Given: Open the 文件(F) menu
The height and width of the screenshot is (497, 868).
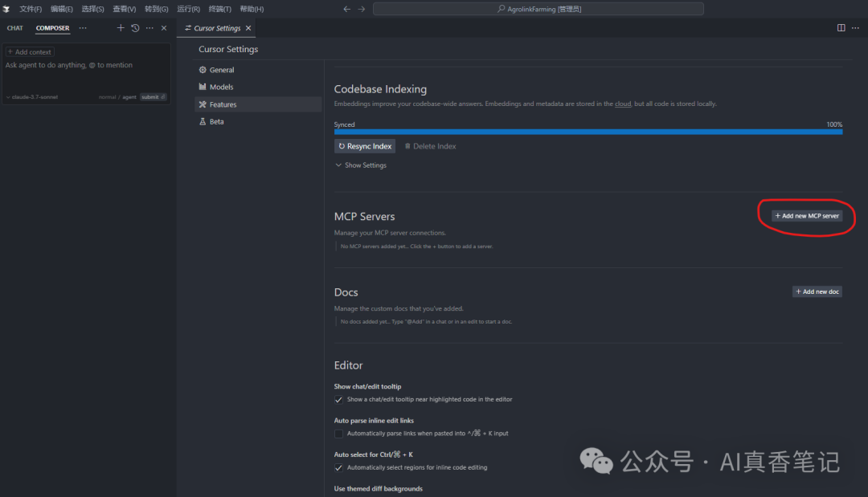Looking at the screenshot, I should pos(31,9).
